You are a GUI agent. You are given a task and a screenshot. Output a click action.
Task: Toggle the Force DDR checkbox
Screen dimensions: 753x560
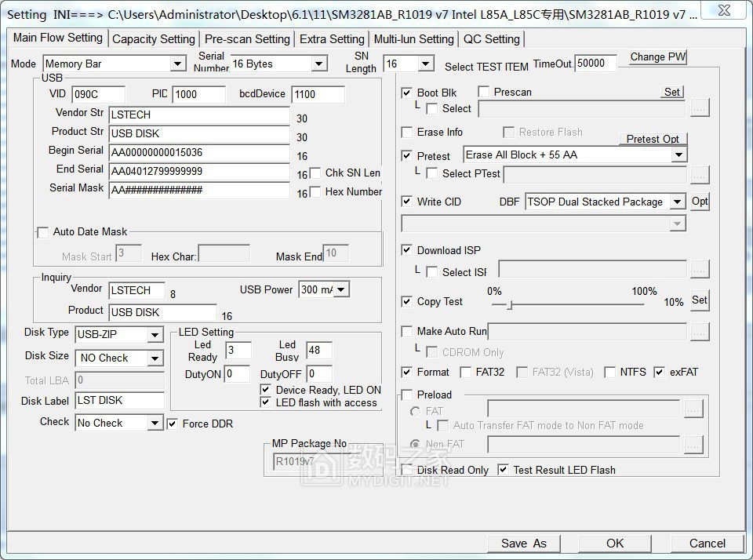173,424
